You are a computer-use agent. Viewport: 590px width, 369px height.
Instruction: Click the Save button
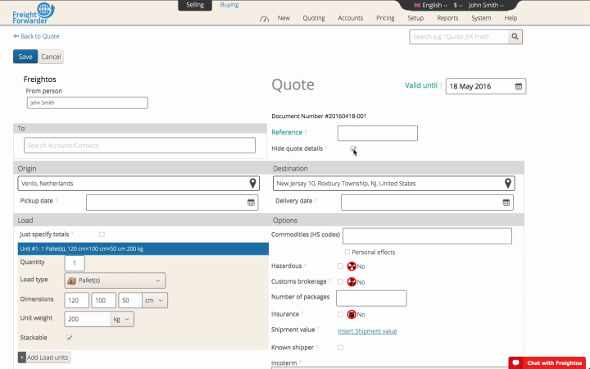tap(25, 56)
